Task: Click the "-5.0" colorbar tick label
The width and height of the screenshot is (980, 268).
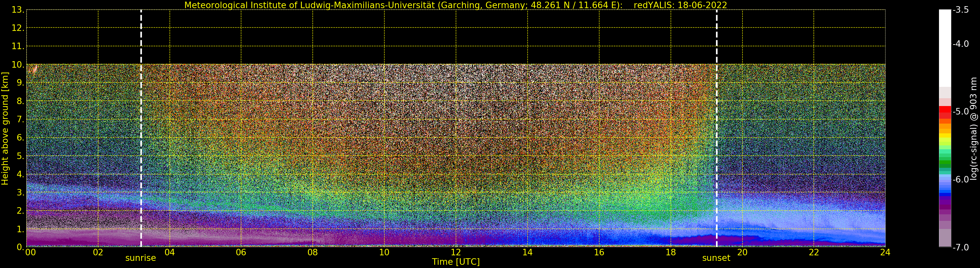Action: tap(960, 111)
